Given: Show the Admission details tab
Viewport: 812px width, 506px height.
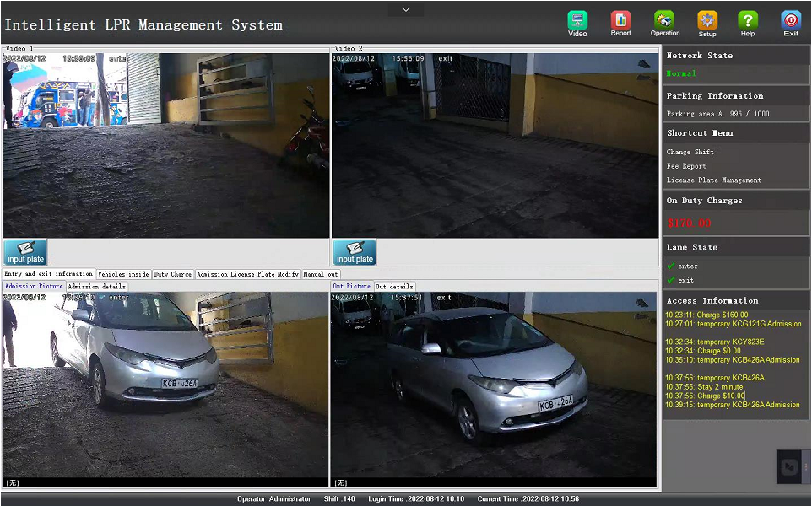Looking at the screenshot, I should pos(96,287).
